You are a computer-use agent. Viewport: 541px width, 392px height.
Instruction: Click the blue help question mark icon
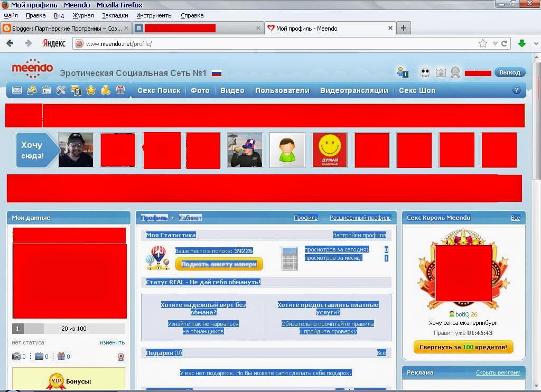coord(516,90)
